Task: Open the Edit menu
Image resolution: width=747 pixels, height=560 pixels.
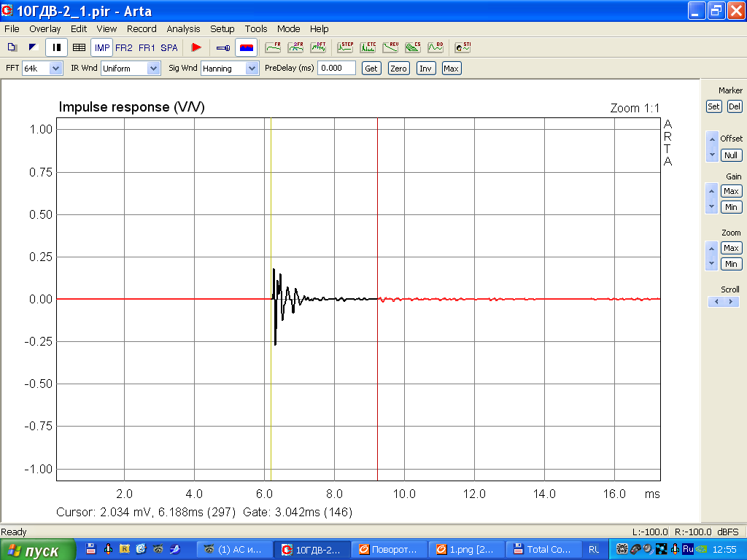Action: (79, 29)
